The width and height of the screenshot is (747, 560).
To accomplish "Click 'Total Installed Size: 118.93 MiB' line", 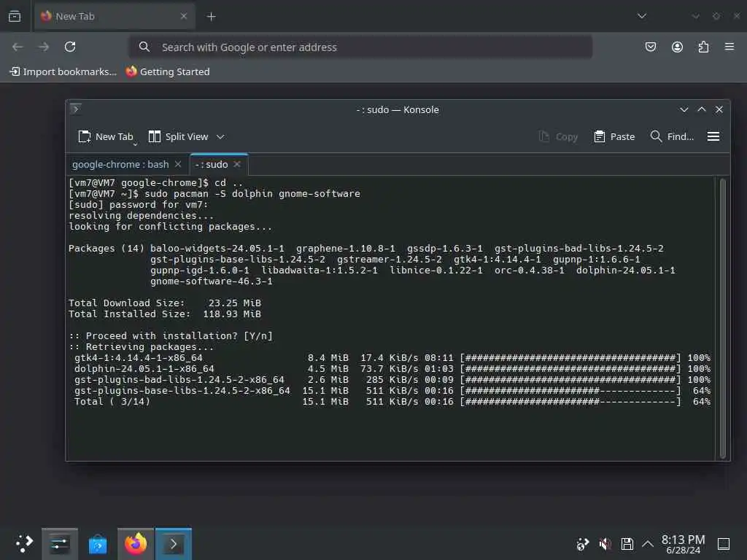I will 165,314.
